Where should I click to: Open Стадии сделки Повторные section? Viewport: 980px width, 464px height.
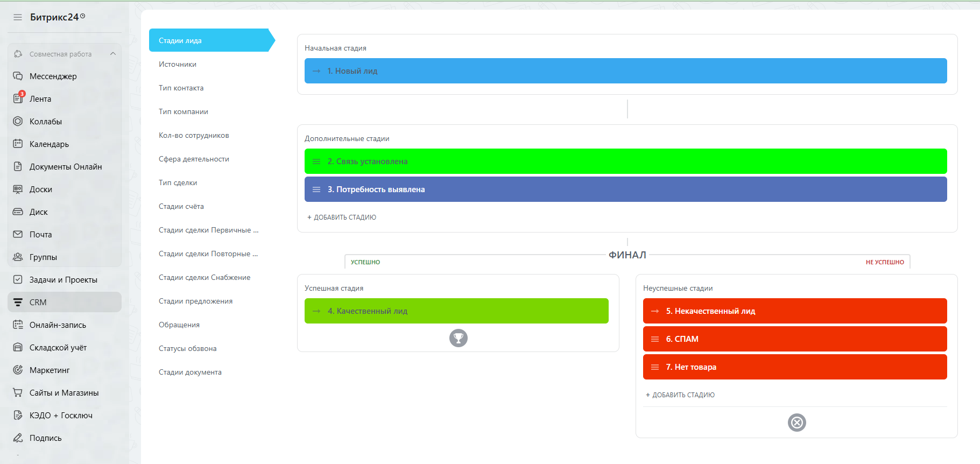tap(208, 254)
